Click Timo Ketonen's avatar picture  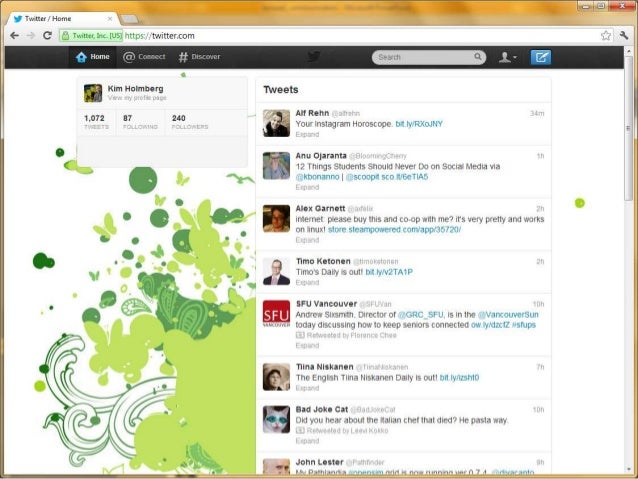(x=276, y=271)
